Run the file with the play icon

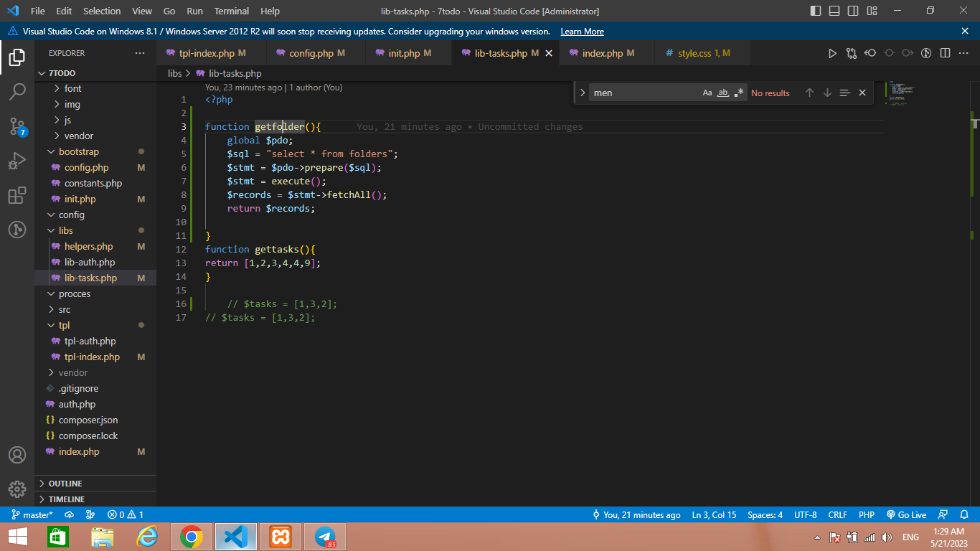832,53
